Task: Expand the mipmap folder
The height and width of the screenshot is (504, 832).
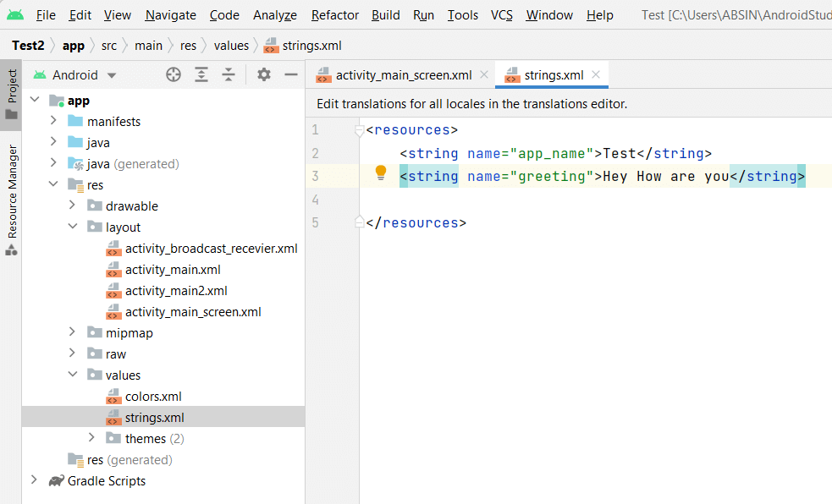Action: 72,332
